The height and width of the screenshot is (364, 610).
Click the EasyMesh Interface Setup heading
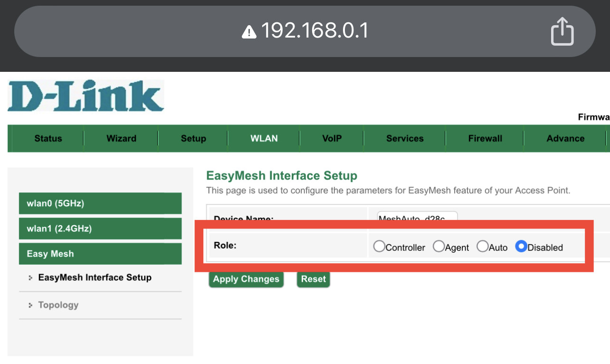coord(282,176)
